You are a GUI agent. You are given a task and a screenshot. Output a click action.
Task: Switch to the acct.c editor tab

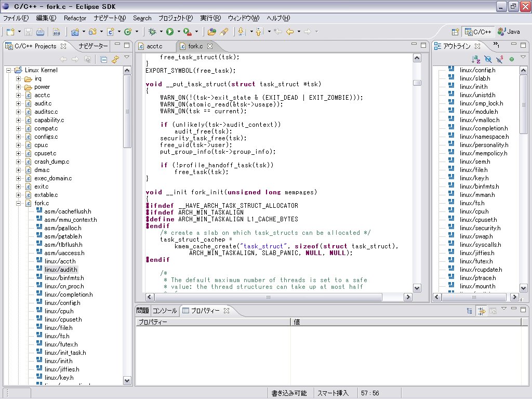[x=154, y=46]
